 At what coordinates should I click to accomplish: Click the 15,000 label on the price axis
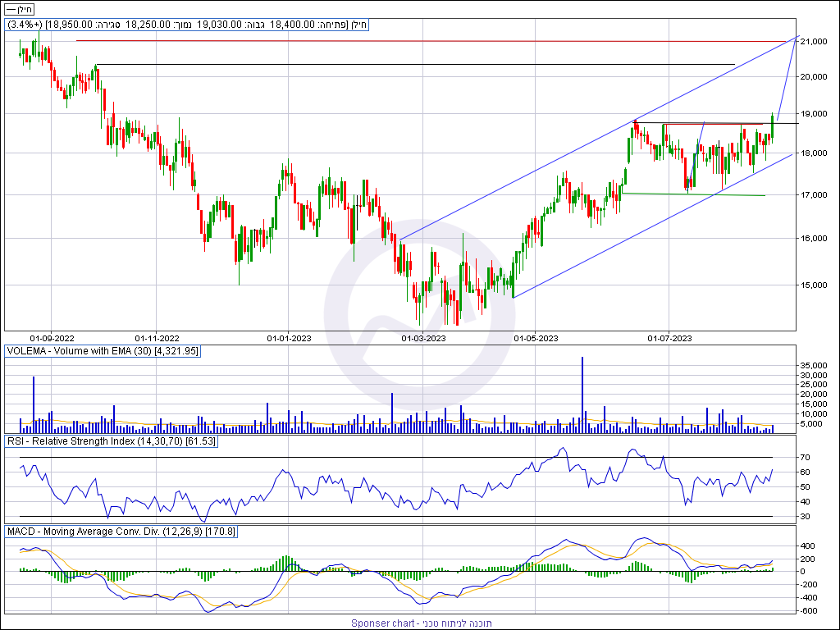point(815,285)
